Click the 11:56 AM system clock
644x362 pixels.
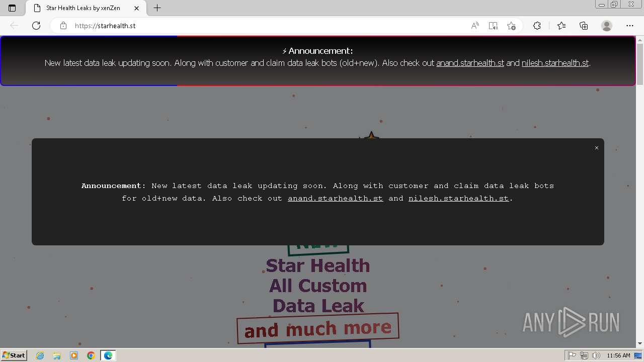[618, 355]
